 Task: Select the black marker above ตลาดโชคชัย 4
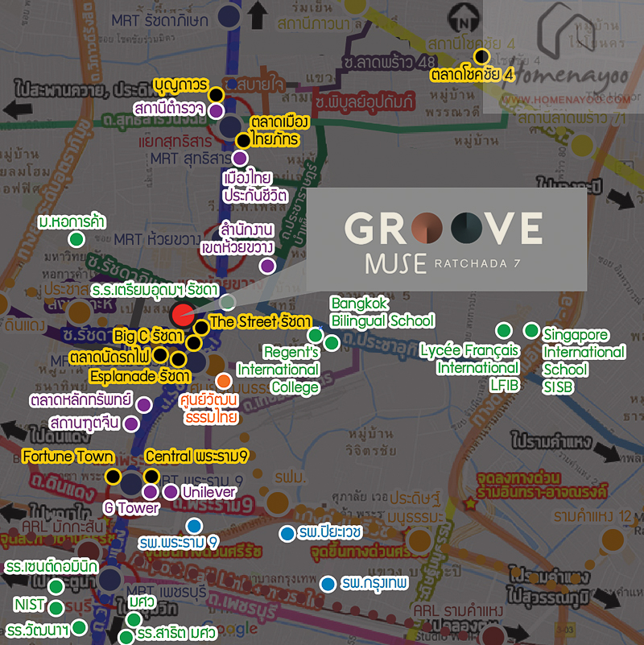(481, 56)
